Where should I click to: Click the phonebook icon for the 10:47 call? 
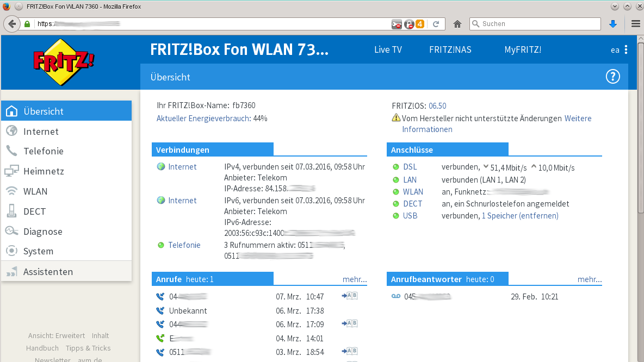click(350, 296)
